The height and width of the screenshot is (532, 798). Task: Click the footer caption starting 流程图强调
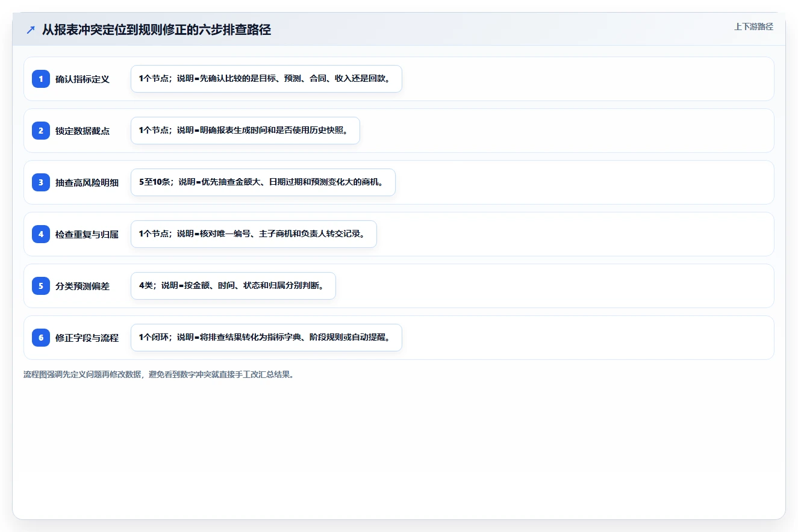click(x=159, y=374)
